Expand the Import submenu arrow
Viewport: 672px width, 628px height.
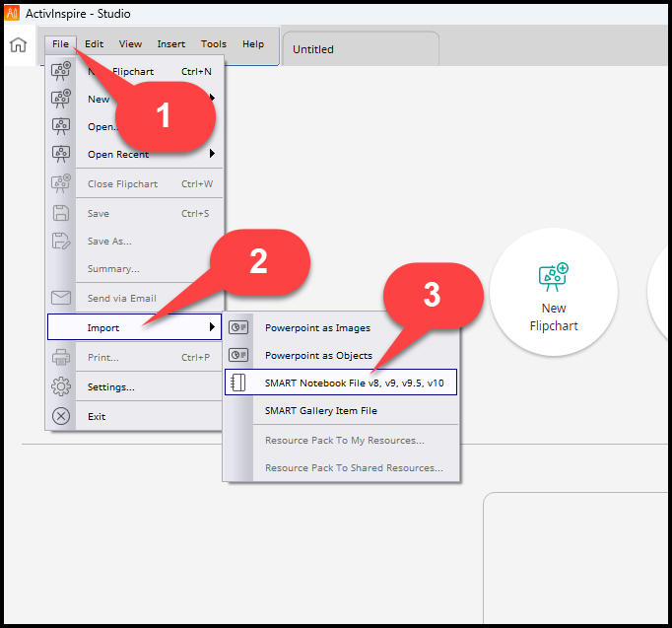(212, 327)
